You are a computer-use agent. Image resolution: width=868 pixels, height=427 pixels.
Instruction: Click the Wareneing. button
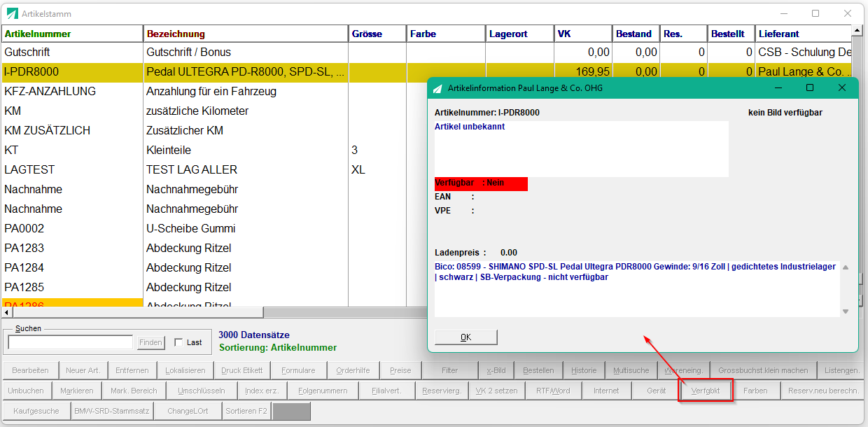(683, 370)
